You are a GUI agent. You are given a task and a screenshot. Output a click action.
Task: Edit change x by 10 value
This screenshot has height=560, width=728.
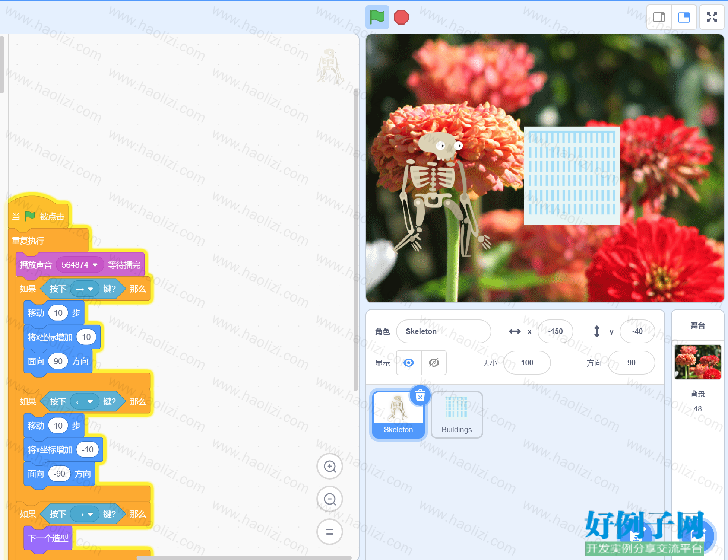(x=86, y=337)
